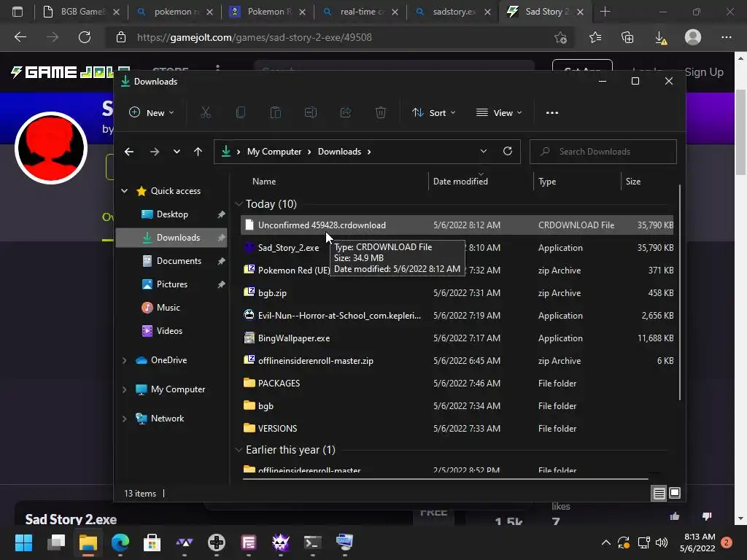Screen dimensions: 747x560
Task: Click the Rename icon in Explorer toolbar
Action: click(x=311, y=113)
